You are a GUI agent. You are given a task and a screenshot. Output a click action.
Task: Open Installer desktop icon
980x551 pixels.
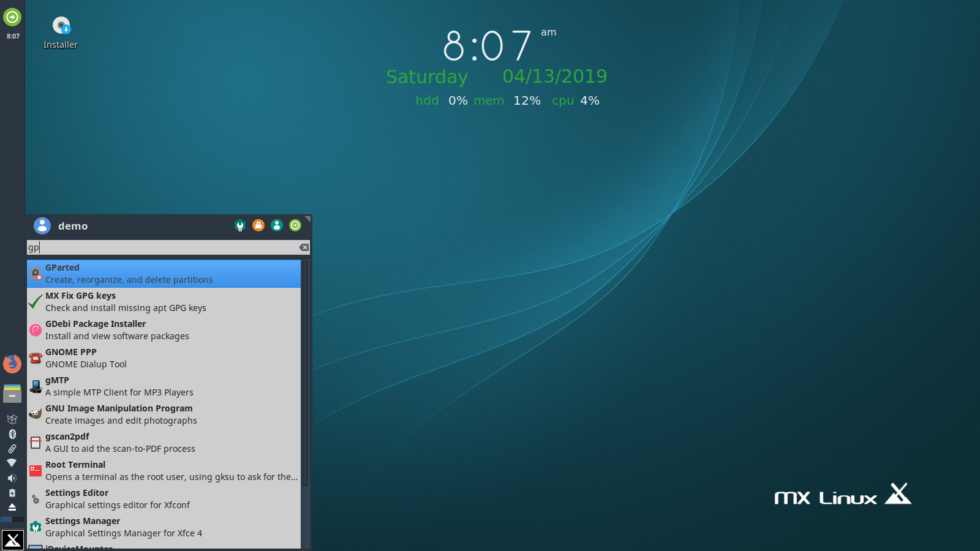[x=61, y=33]
